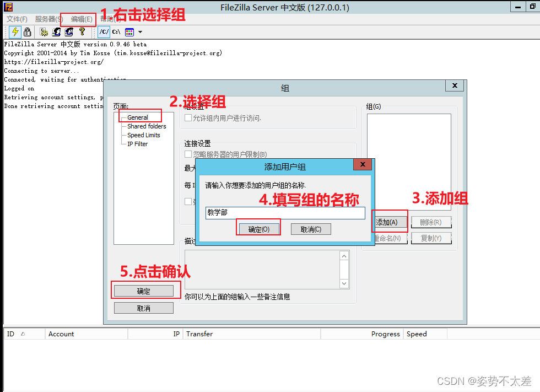Image resolution: width=540 pixels, height=392 pixels.
Task: Click the Account column header
Action: point(87,334)
